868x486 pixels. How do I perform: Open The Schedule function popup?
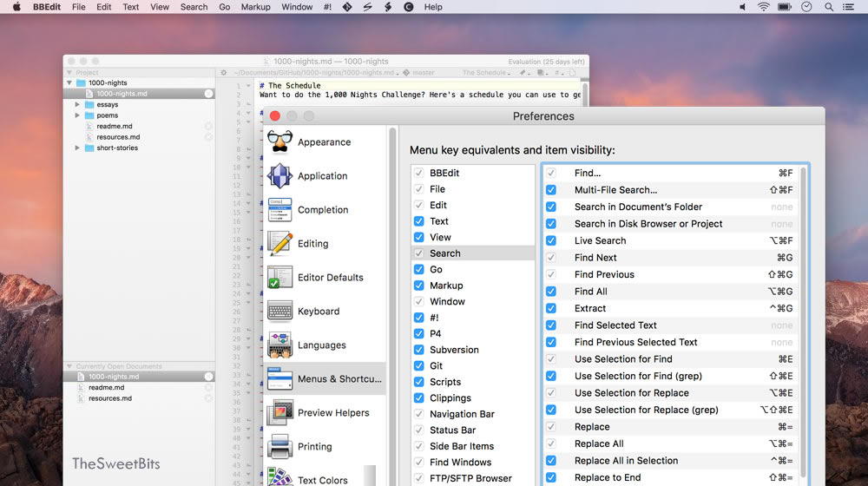click(x=487, y=73)
